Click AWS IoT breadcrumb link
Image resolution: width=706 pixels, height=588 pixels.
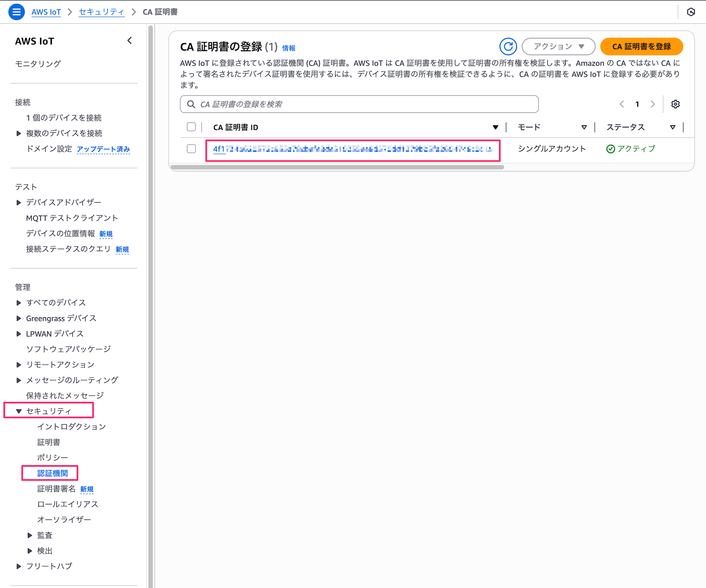coord(46,12)
